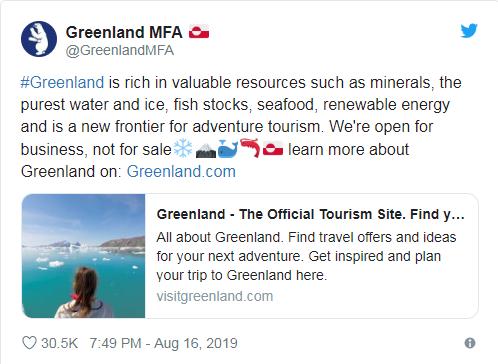The width and height of the screenshot is (498, 364).
Task: Open the iceberg preview image thumbnail
Action: point(84,256)
